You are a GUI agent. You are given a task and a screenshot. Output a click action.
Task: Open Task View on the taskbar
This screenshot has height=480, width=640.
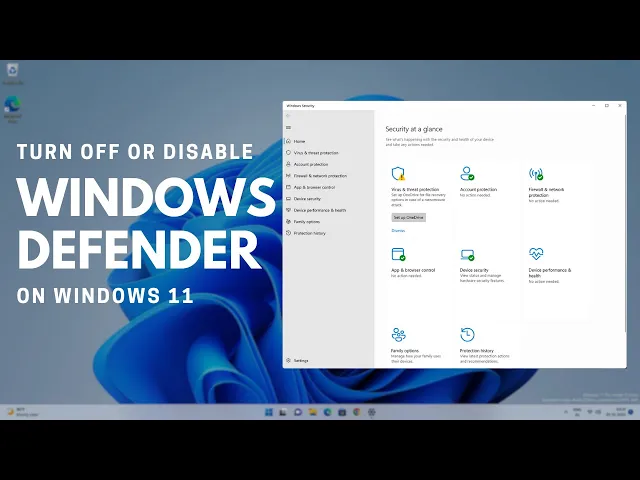[x=283, y=412]
